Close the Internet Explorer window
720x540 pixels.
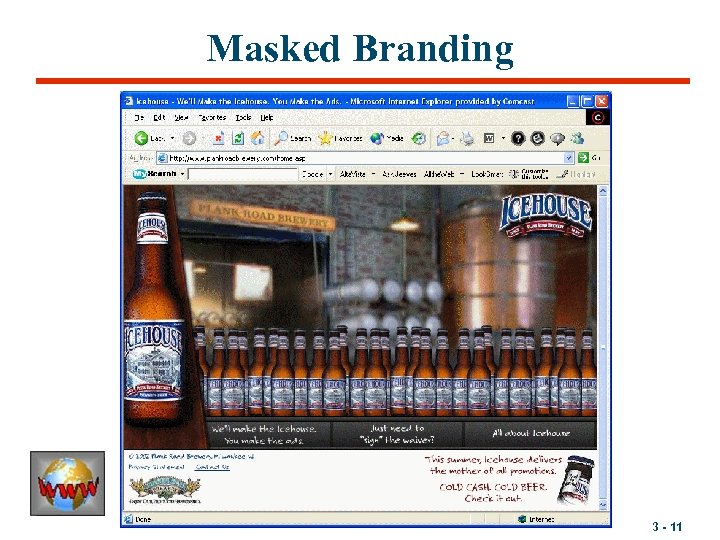(602, 101)
